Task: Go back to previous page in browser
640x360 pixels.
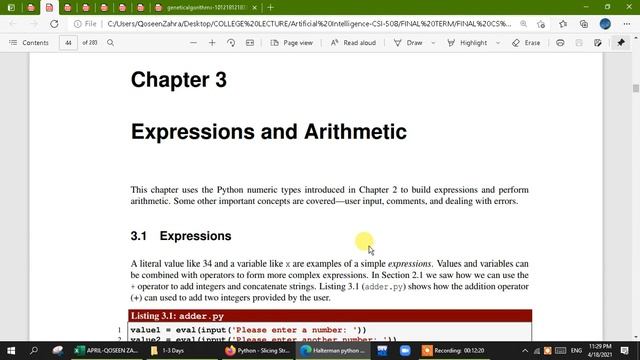Action: click(x=13, y=24)
